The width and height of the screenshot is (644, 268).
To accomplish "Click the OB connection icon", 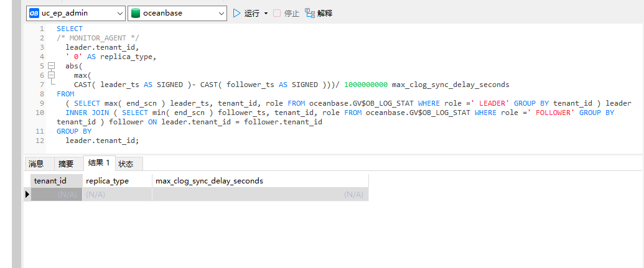I will [x=34, y=13].
